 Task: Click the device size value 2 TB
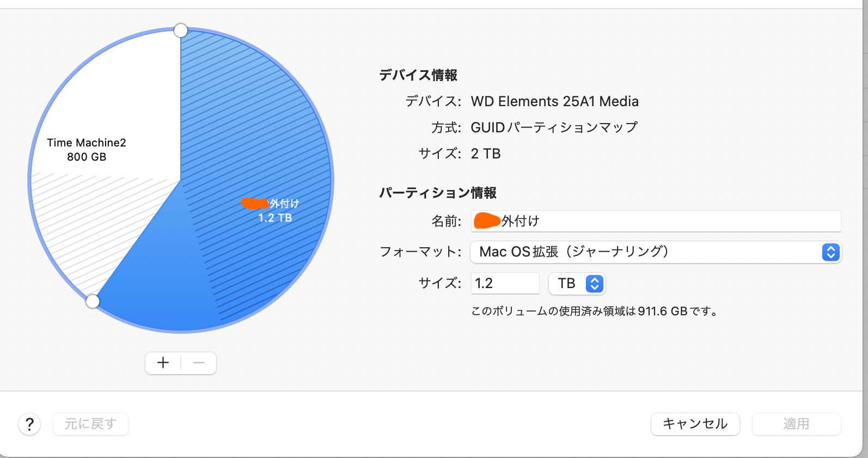coord(486,154)
